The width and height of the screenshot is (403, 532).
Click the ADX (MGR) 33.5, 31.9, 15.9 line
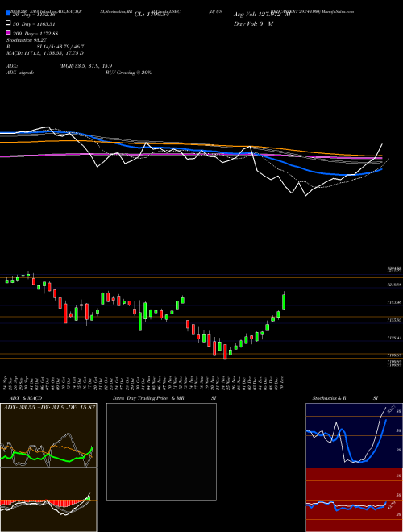[60, 66]
